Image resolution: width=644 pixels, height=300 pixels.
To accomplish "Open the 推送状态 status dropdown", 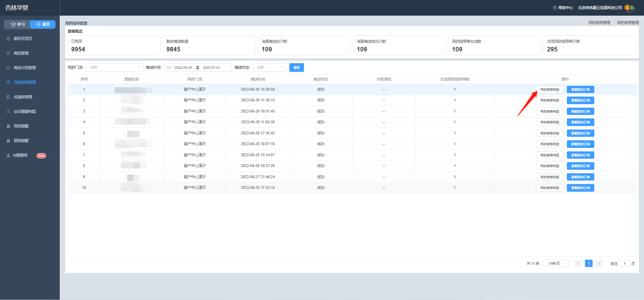I will tap(270, 67).
